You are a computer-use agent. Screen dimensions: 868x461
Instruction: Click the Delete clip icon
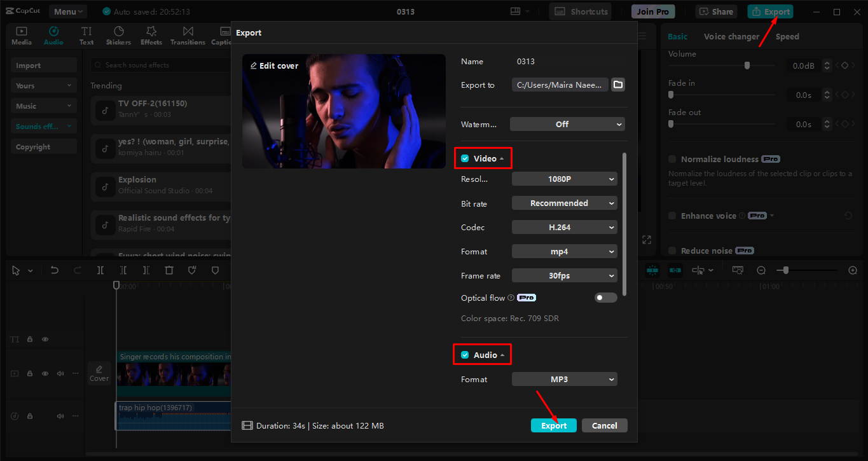click(170, 270)
